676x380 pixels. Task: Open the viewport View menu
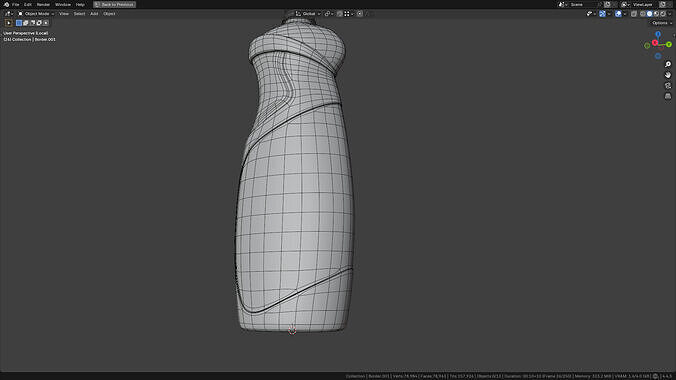pyautogui.click(x=64, y=14)
